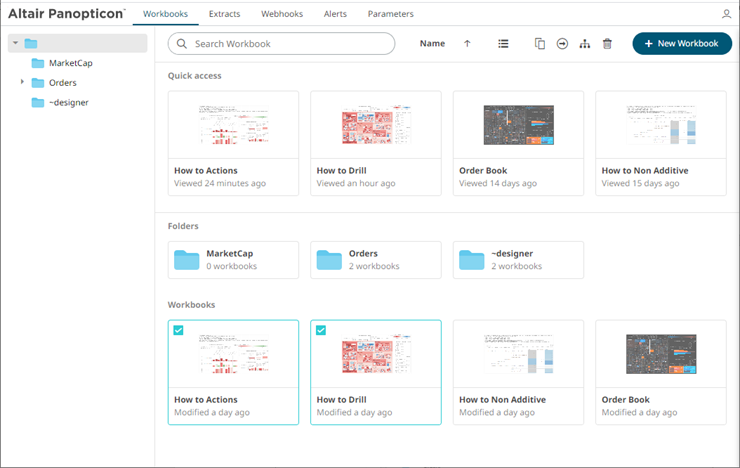
Task: Switch to list view icon
Action: [503, 44]
